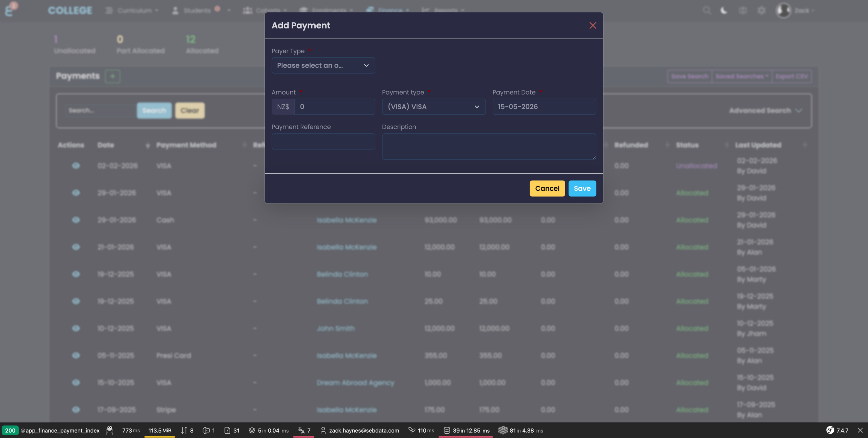Image resolution: width=868 pixels, height=438 pixels.
Task: Open John Smith payer link
Action: [336, 328]
